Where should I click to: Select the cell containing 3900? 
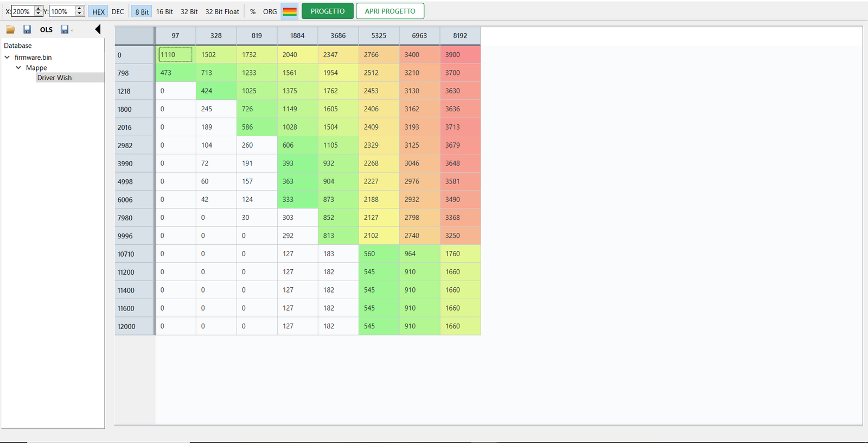pos(460,54)
